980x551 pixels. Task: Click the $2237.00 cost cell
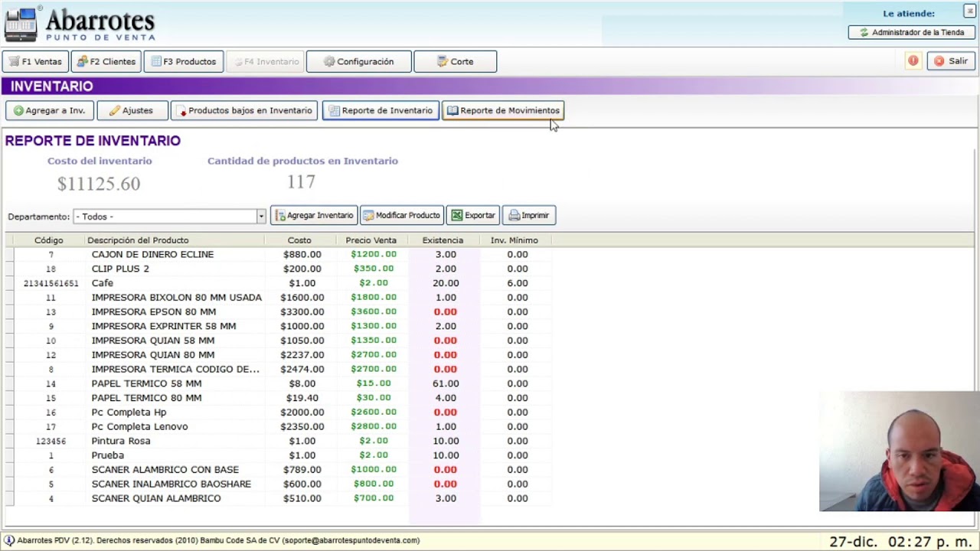pos(302,354)
